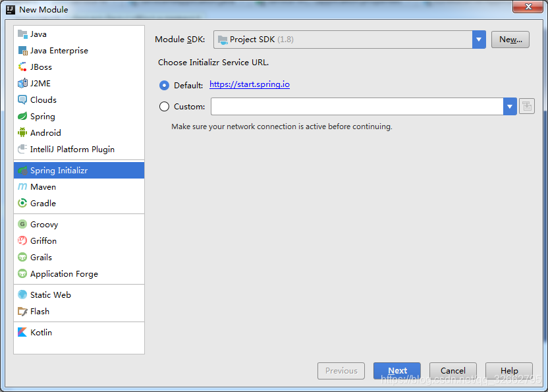Viewport: 548px width, 392px height.
Task: Click the Android robot icon
Action: (x=22, y=132)
